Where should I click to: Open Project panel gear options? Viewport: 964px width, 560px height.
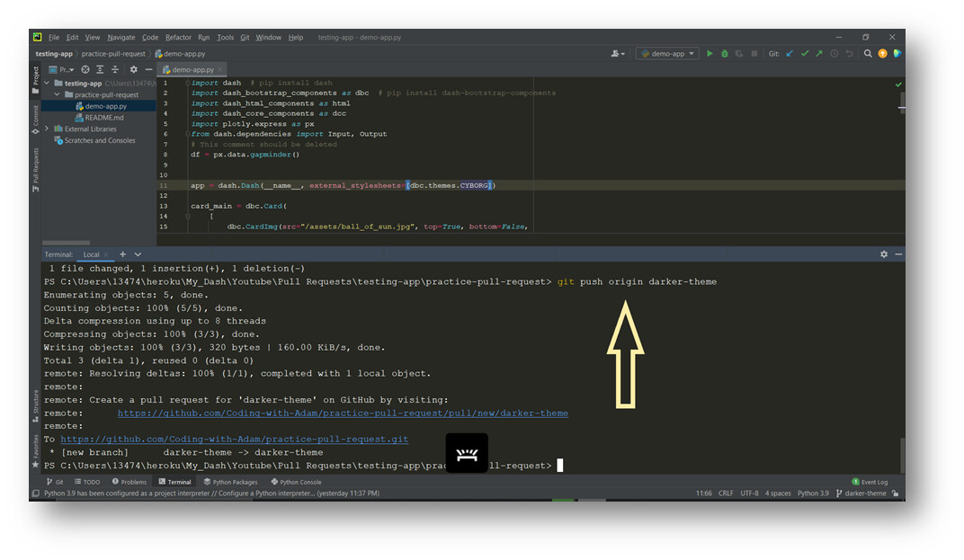tap(133, 69)
